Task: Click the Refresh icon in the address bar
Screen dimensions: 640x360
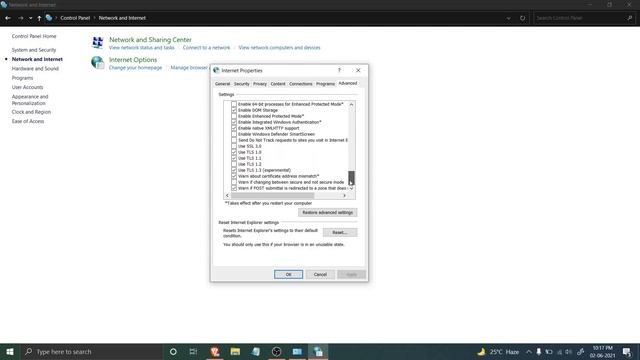Action: (x=522, y=18)
